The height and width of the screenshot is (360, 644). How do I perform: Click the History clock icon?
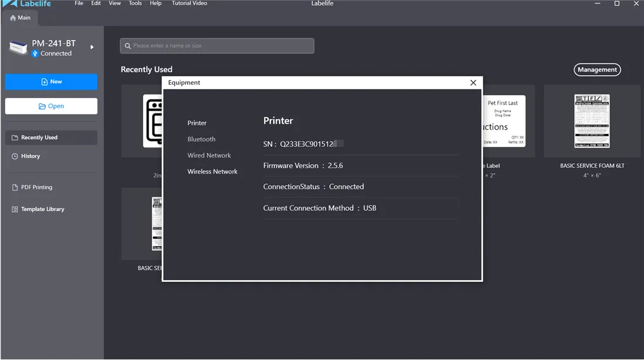[15, 156]
